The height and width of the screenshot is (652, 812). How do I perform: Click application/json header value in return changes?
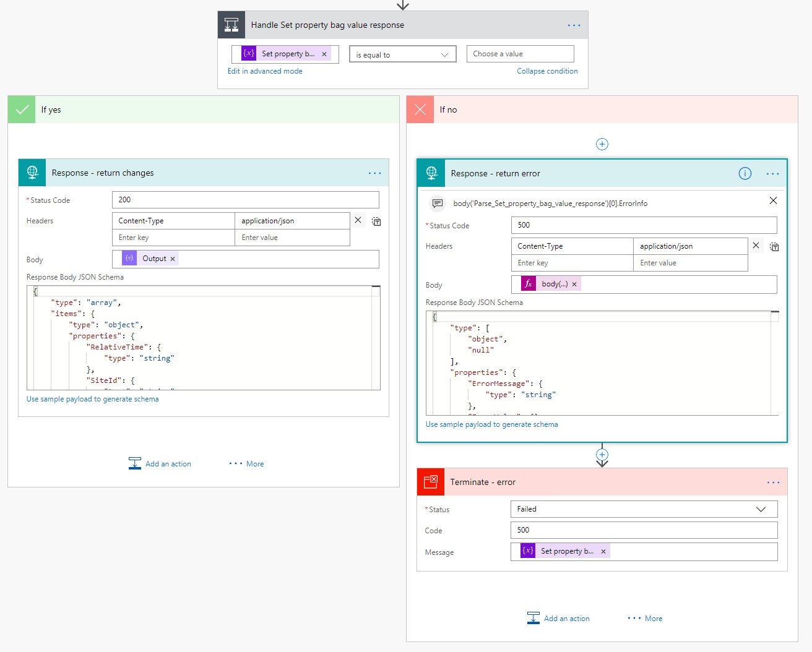click(x=292, y=221)
